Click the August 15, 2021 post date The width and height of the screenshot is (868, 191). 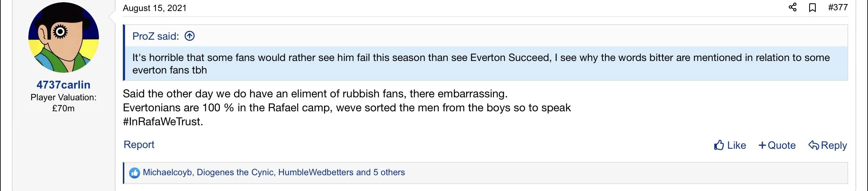tap(154, 8)
